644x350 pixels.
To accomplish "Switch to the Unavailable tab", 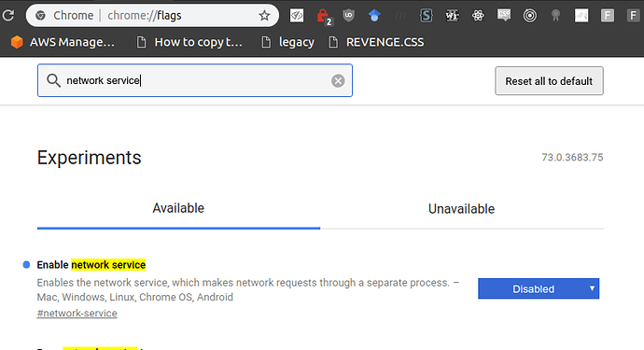I will [x=462, y=209].
